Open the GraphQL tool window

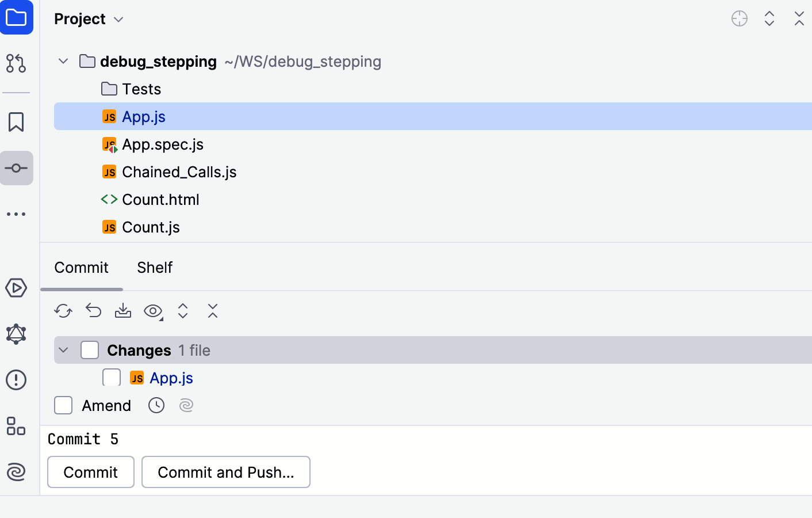click(17, 334)
